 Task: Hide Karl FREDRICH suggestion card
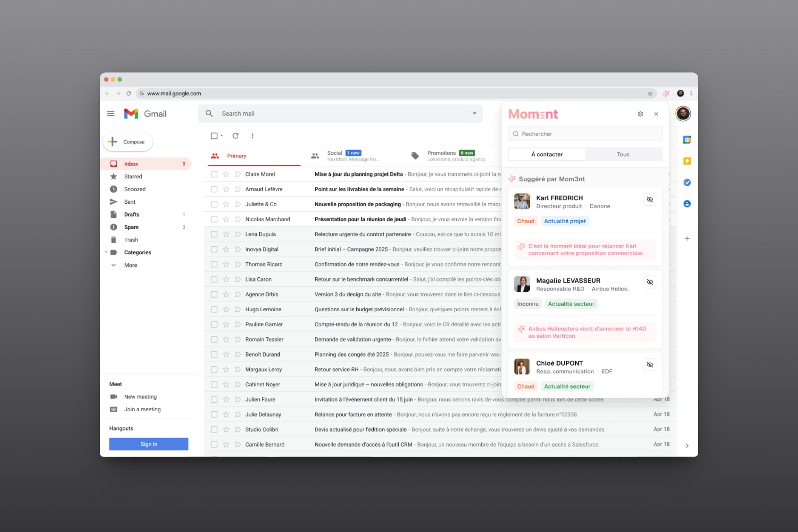650,199
